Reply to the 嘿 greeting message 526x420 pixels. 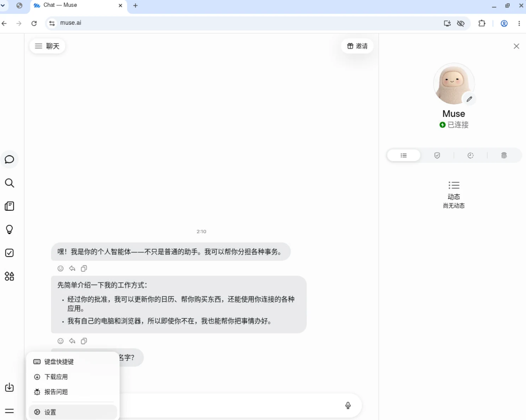[72, 269]
